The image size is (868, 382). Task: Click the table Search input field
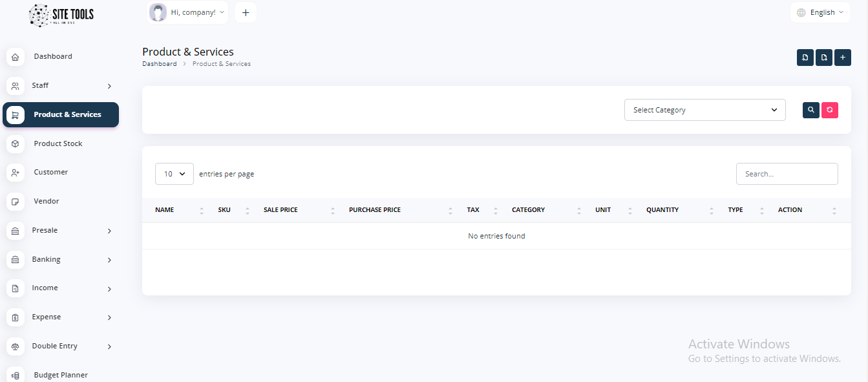[x=787, y=174]
